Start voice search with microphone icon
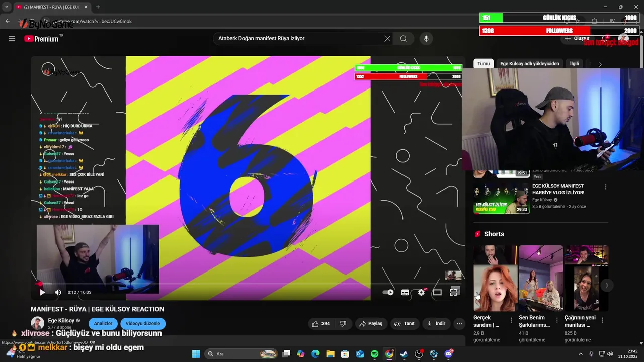 coord(426,39)
